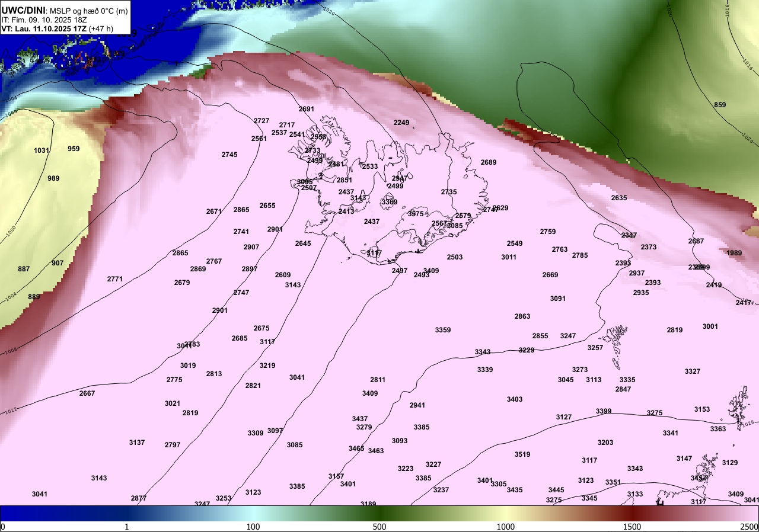Image resolution: width=759 pixels, height=532 pixels.
Task: Click the map value 2941
Action: pyautogui.click(x=417, y=405)
